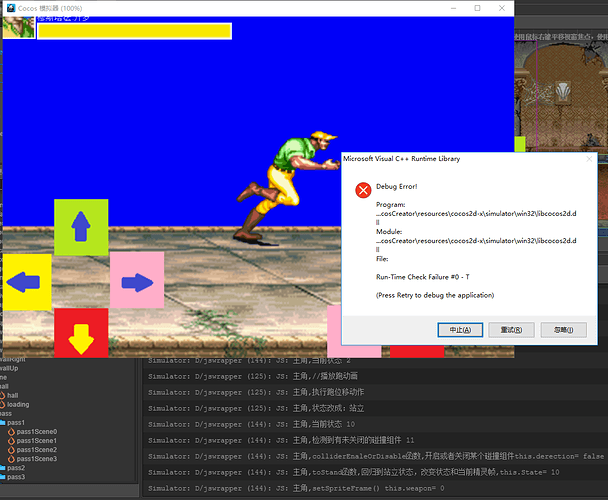
Task: Open pass1Scene2 in the assets tree
Action: (36, 450)
